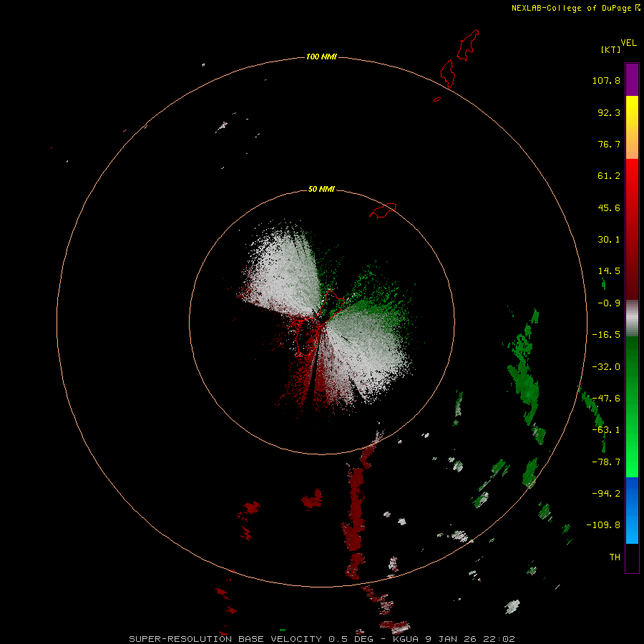Click the -0.9 velocity scale value

click(609, 303)
